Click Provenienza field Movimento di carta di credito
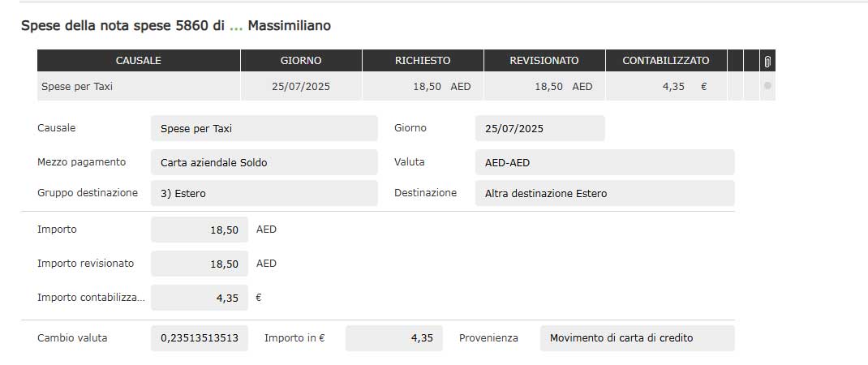 click(x=637, y=338)
